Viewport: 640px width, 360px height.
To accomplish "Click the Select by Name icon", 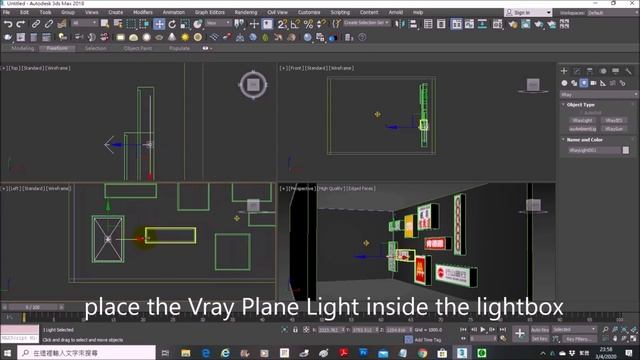I will tap(118, 24).
